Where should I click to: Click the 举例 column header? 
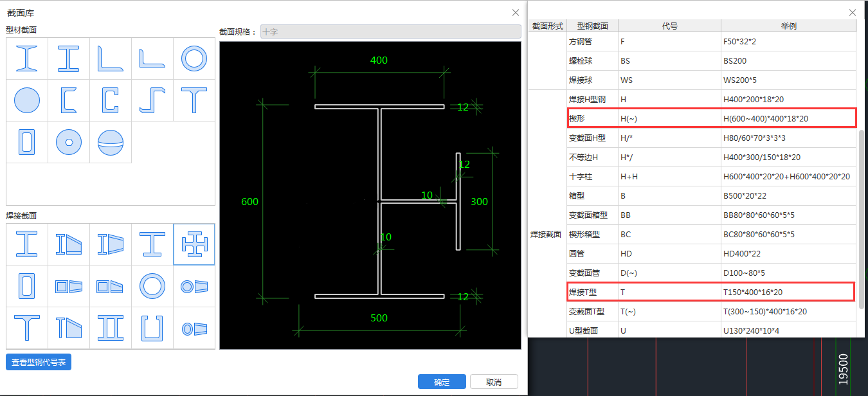(789, 26)
